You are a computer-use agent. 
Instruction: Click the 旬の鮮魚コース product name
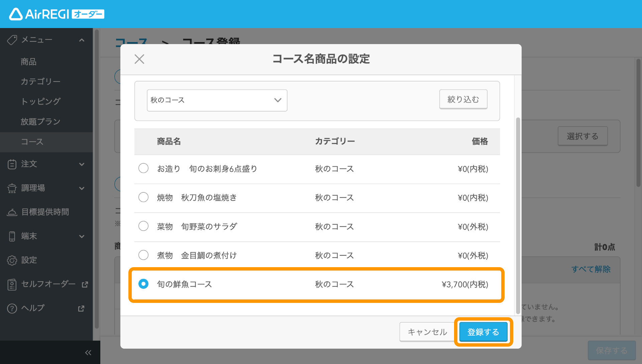pos(185,284)
